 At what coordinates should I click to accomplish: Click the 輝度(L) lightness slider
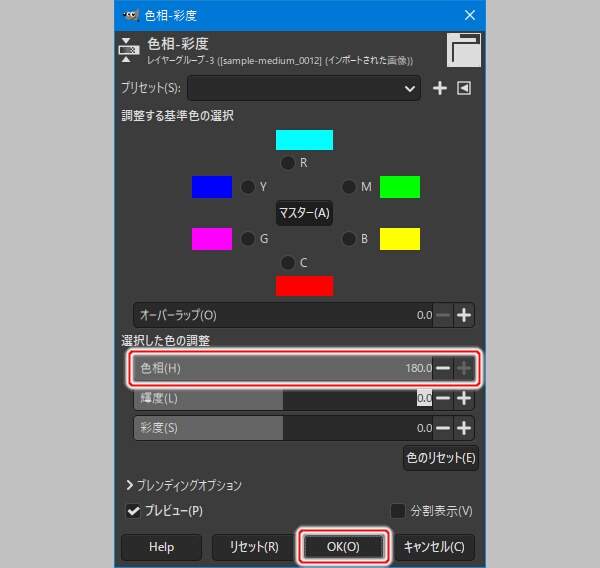click(x=283, y=398)
